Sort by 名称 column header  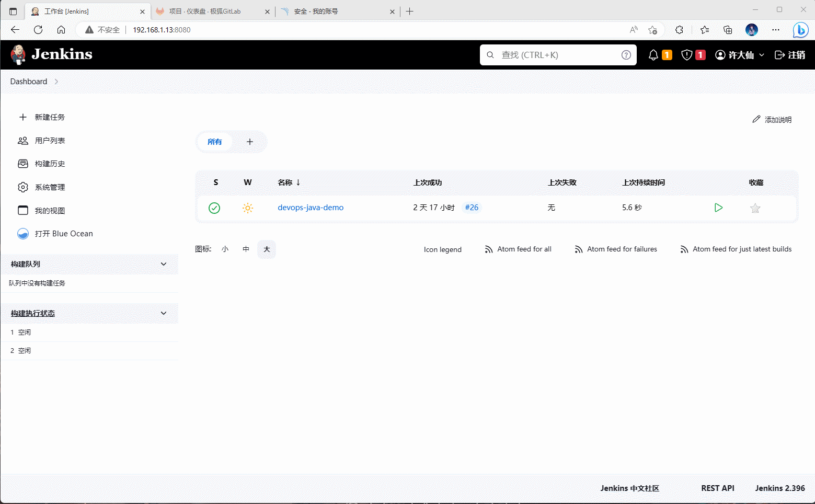pyautogui.click(x=289, y=182)
